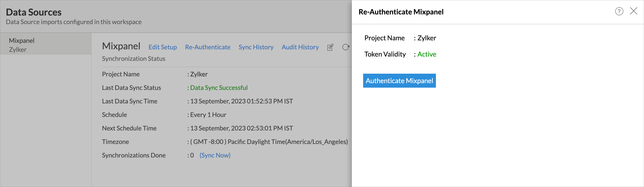The height and width of the screenshot is (187, 644).
Task: Click the Authenticate Mixpanel button
Action: 399,81
